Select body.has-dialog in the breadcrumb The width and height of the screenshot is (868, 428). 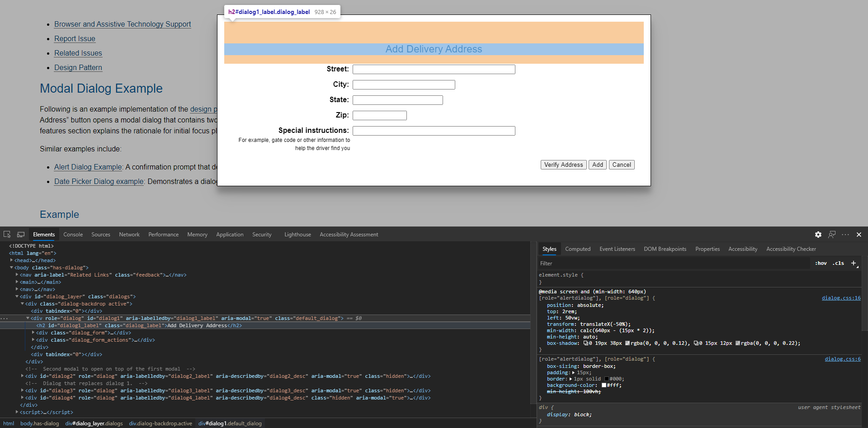(x=39, y=423)
